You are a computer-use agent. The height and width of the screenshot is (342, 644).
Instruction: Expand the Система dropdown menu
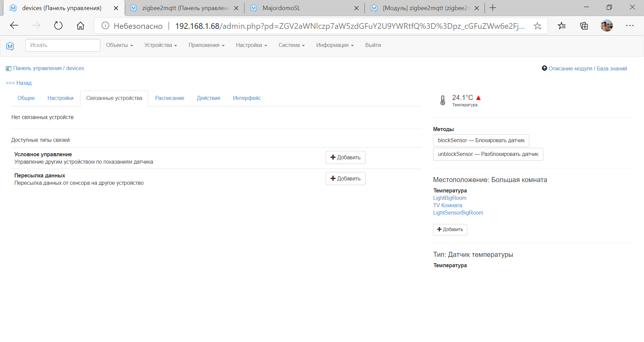[x=291, y=45]
